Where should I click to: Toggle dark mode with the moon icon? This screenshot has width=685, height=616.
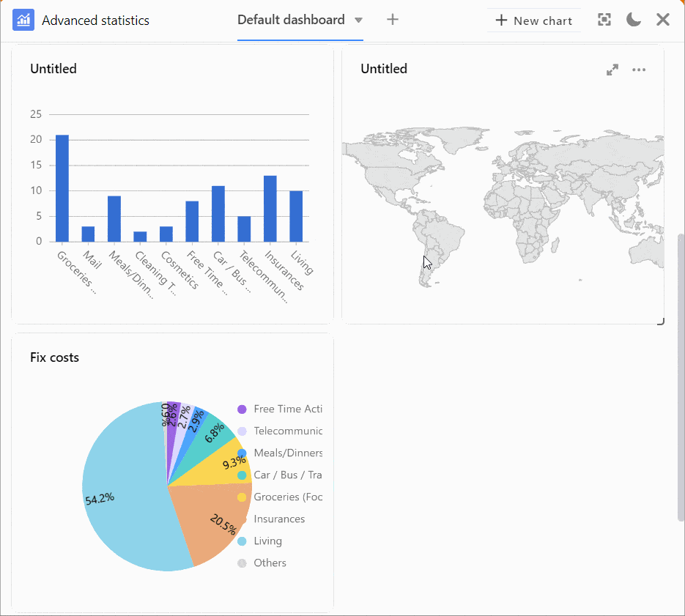(634, 20)
